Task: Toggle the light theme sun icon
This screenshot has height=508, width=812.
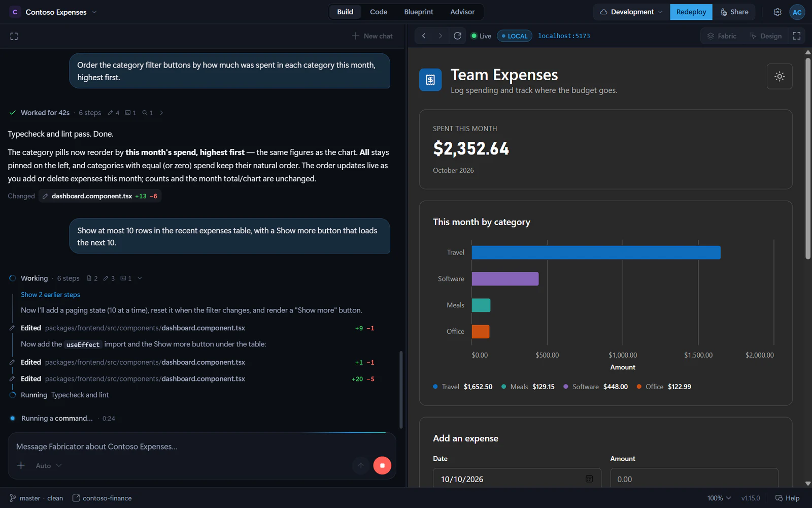Action: click(780, 77)
